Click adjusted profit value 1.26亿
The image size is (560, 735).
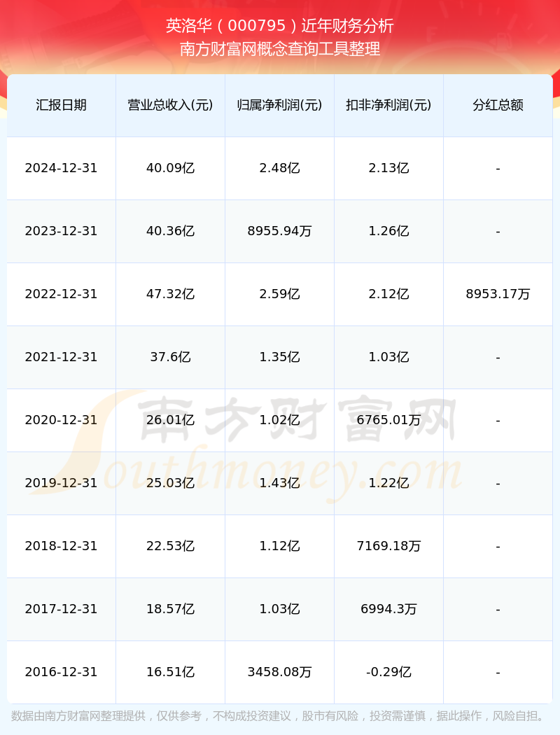tap(389, 231)
